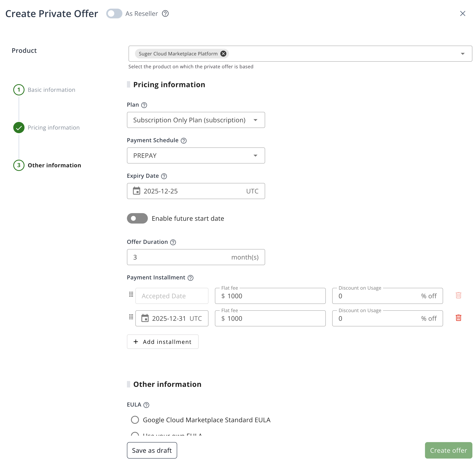Click the Accepted Date input field
The width and height of the screenshot is (476, 467).
172,296
